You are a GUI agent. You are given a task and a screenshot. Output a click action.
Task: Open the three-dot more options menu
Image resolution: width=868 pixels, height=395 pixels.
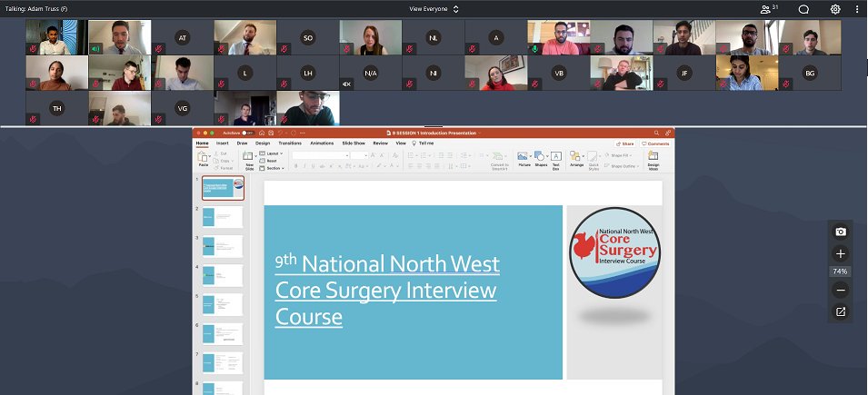(x=857, y=9)
